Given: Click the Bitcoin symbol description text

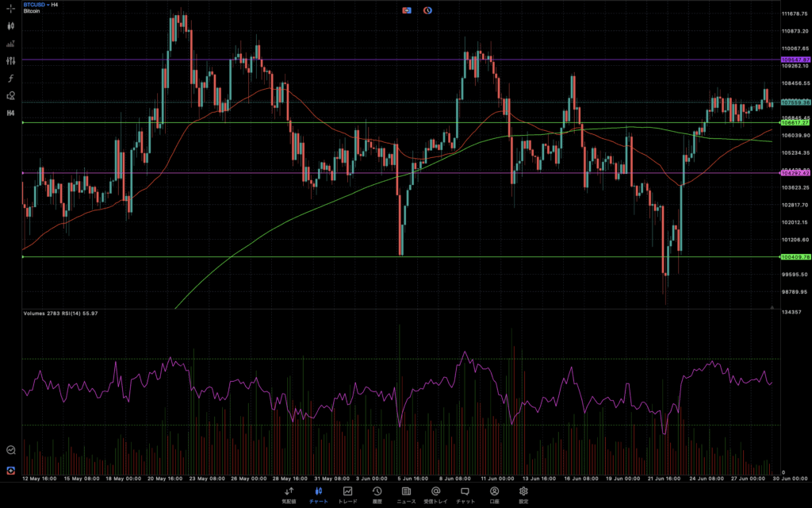Looking at the screenshot, I should pos(32,11).
